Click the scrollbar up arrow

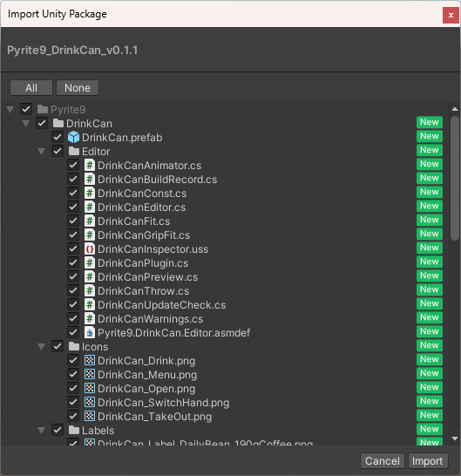455,109
